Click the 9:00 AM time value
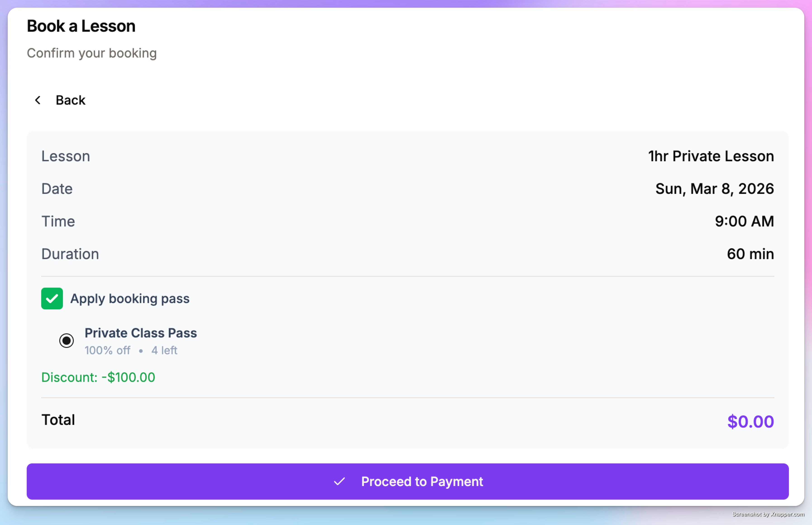This screenshot has width=812, height=525. [744, 221]
